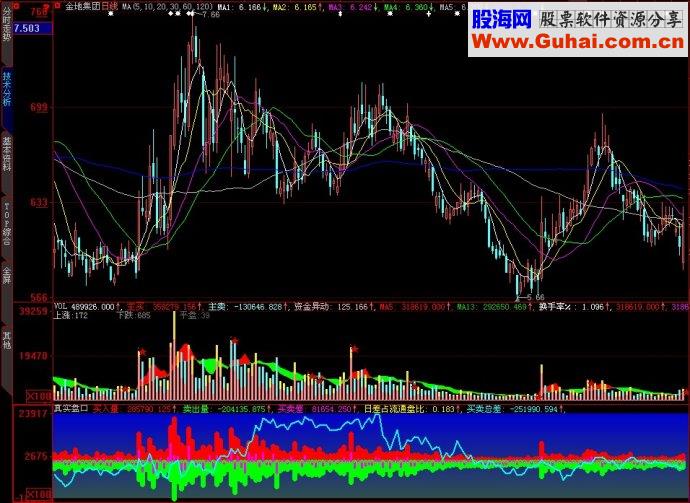Click the 上涨:172 count
This screenshot has width=690, height=503.
pos(71,315)
